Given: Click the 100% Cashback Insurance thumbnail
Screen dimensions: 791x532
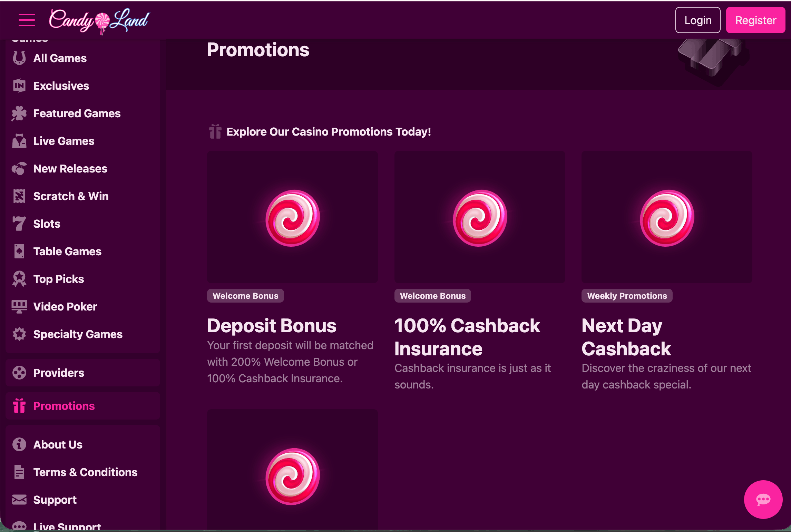Looking at the screenshot, I should (479, 217).
